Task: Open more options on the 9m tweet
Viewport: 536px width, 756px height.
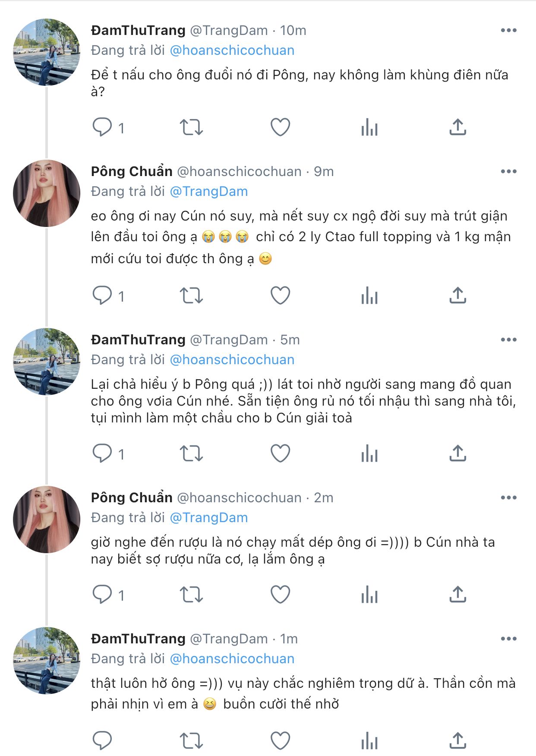Action: click(508, 171)
